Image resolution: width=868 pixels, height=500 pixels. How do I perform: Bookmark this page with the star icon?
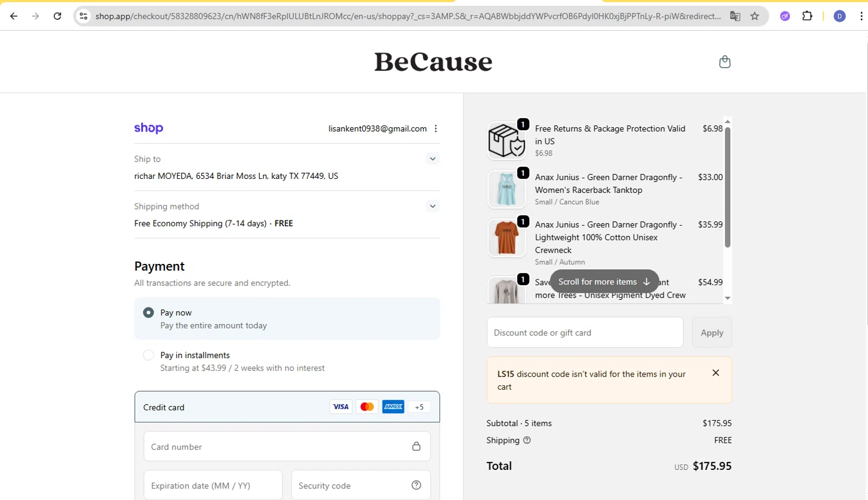tap(755, 16)
